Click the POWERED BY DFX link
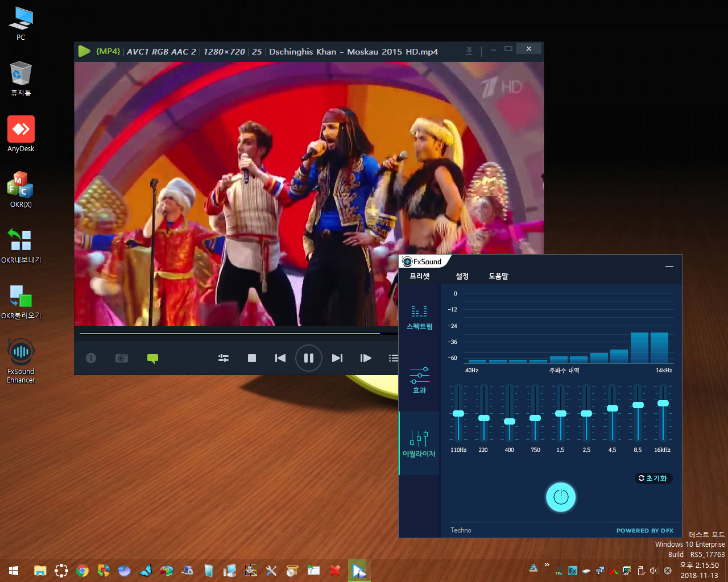 [645, 530]
